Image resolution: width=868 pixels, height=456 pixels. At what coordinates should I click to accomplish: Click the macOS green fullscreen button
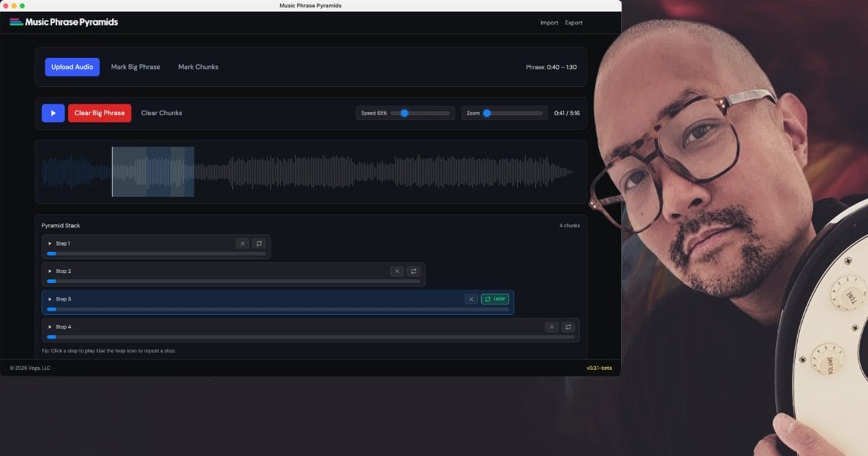coord(22,5)
